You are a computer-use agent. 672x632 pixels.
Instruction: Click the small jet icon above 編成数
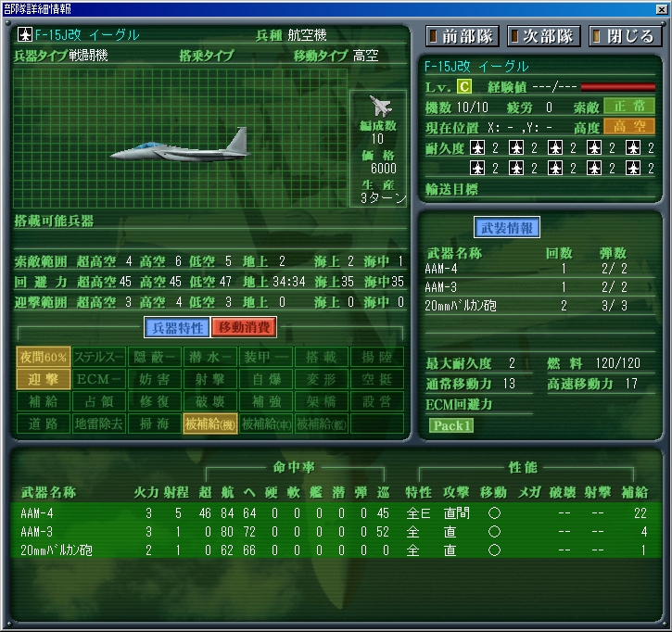pyautogui.click(x=381, y=106)
